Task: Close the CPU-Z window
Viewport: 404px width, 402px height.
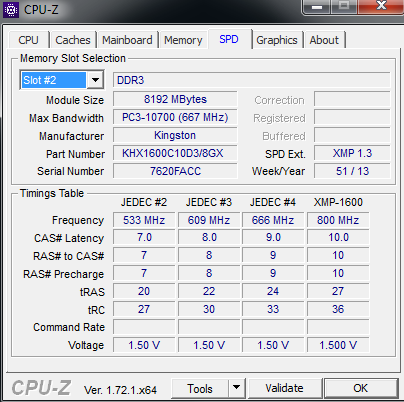Action: [x=381, y=7]
